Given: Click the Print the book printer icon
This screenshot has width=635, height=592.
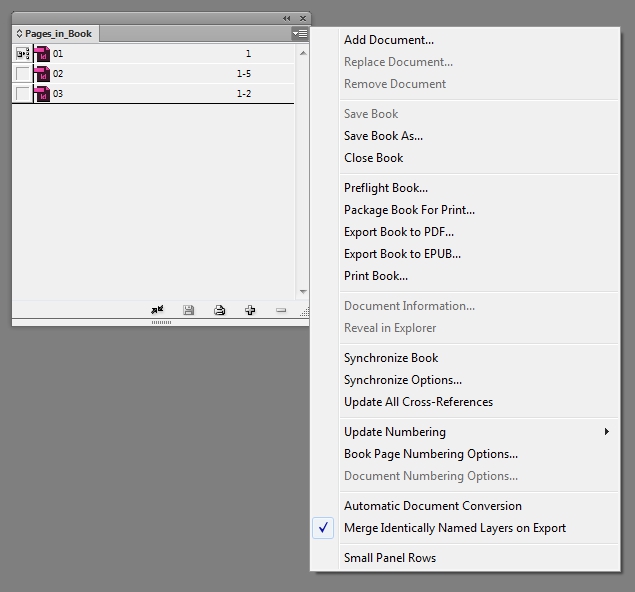Looking at the screenshot, I should (219, 310).
